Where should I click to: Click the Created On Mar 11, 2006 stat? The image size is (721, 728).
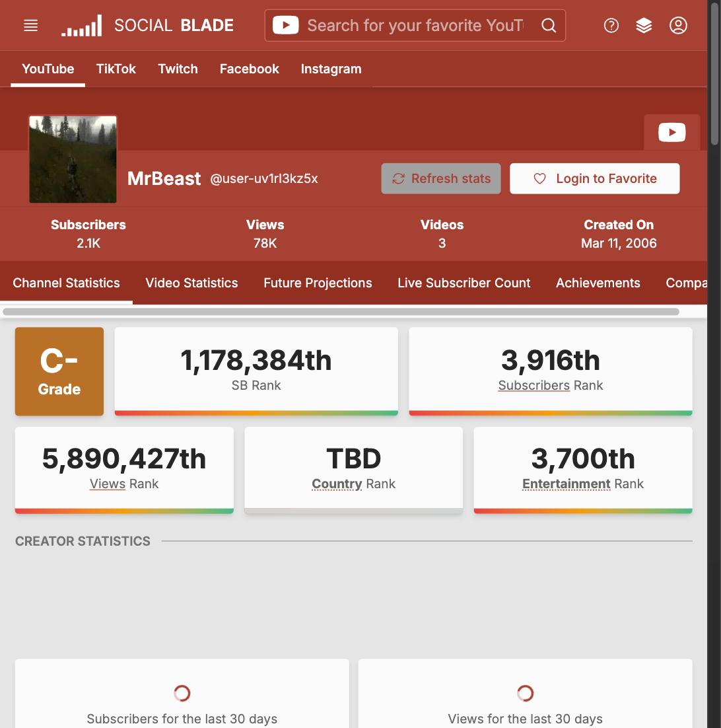[x=619, y=234]
